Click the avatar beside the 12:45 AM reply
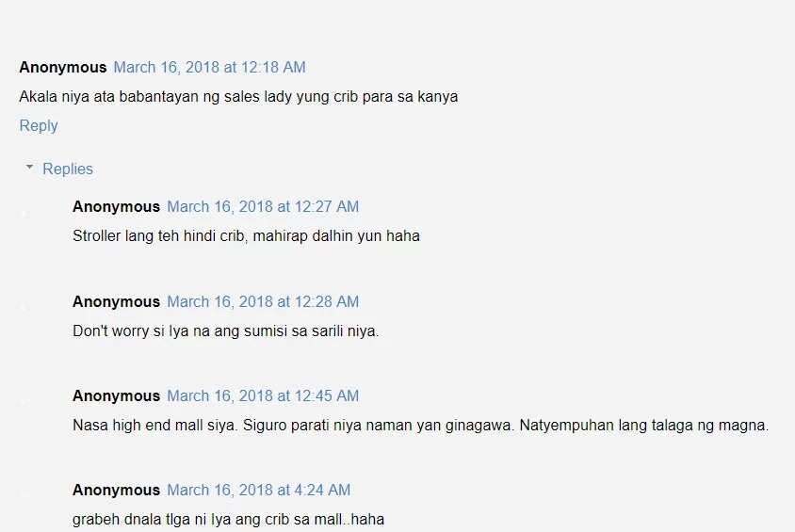The image size is (795, 532). coord(24,402)
